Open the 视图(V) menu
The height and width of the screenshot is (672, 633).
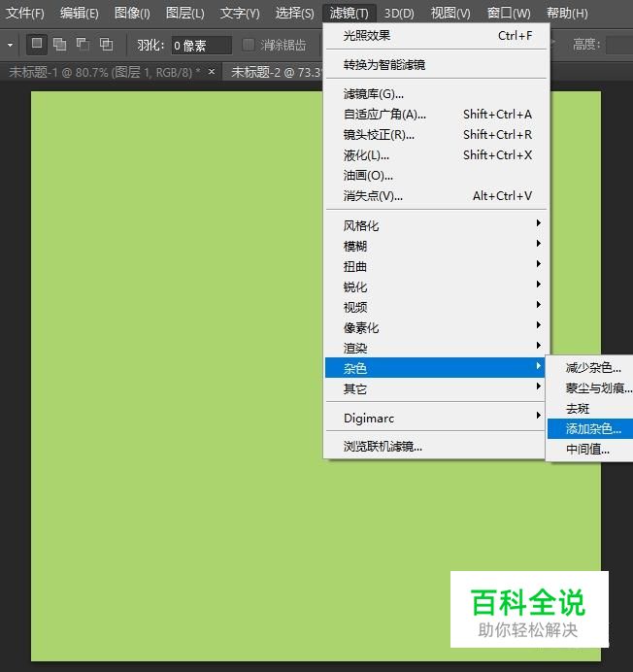(x=450, y=14)
